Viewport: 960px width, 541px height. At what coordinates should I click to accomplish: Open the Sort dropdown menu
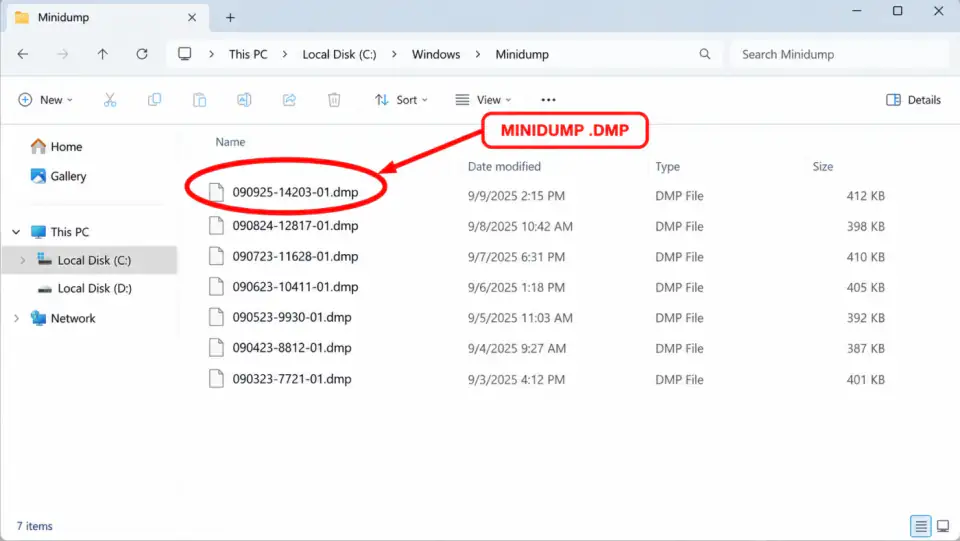[x=402, y=100]
